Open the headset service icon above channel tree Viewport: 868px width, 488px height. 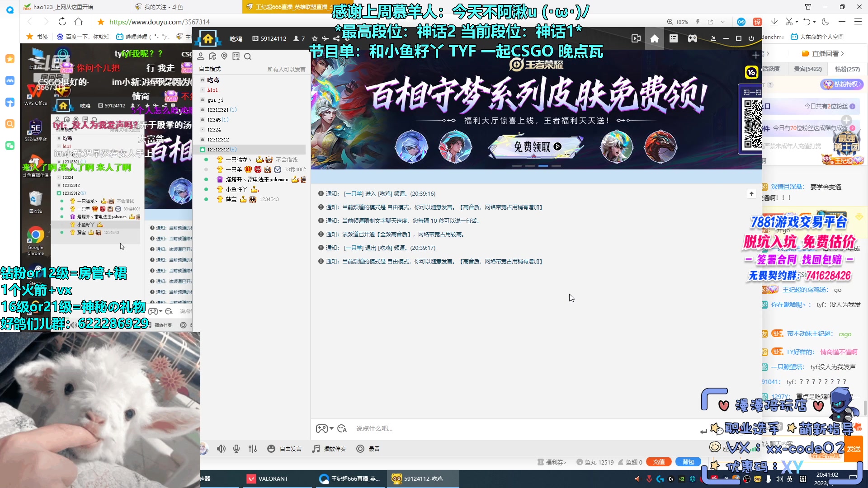[x=212, y=56]
